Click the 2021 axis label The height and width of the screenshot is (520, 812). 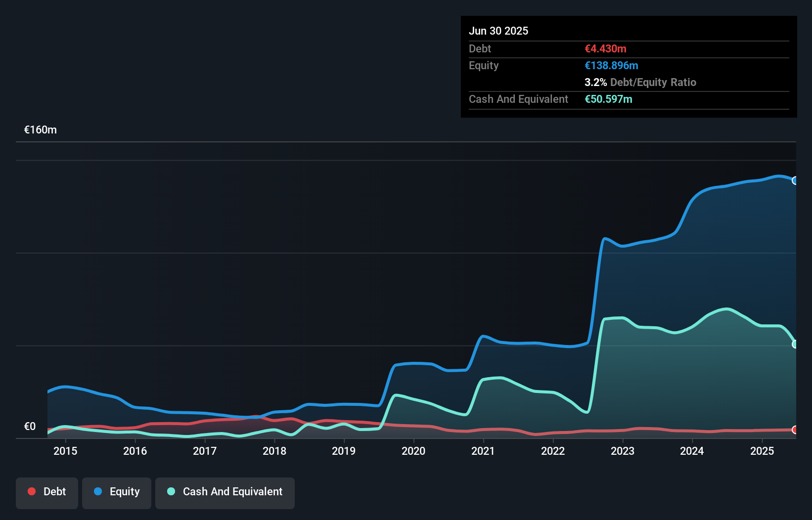pos(483,451)
